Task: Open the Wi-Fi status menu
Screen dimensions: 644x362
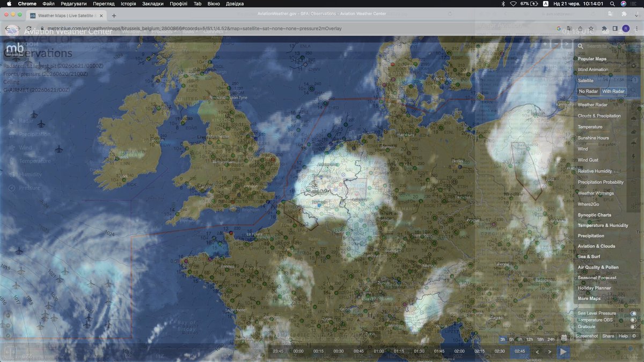Action: pos(514,4)
